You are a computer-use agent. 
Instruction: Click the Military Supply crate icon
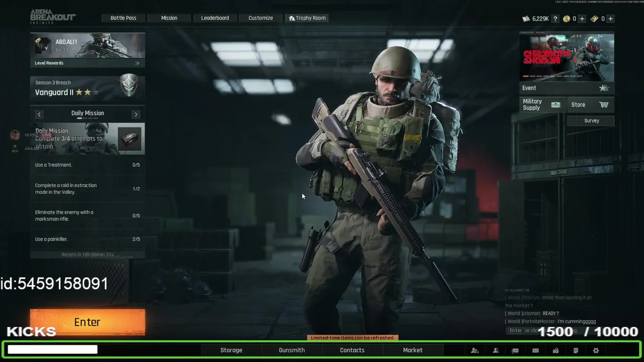555,105
